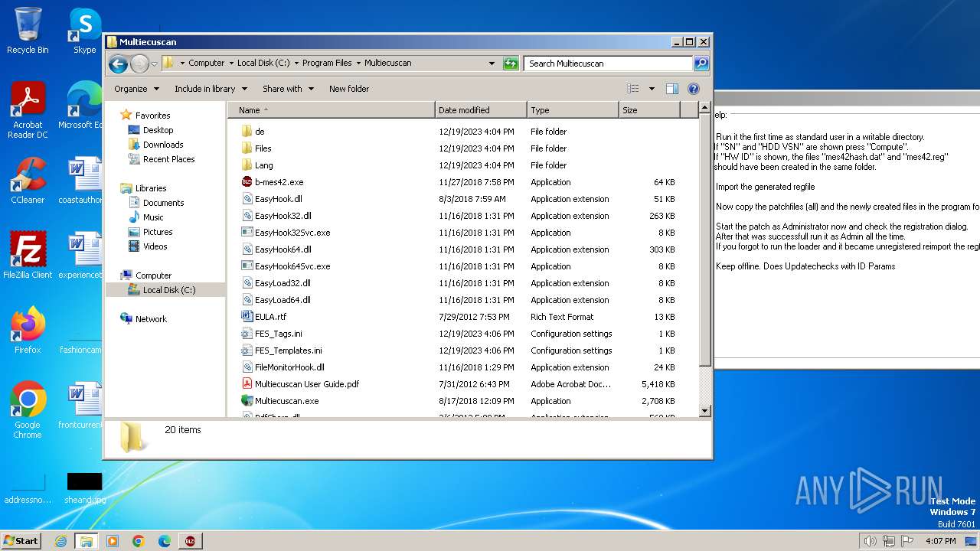Select Videos library
The height and width of the screenshot is (551, 980).
[x=155, y=246]
